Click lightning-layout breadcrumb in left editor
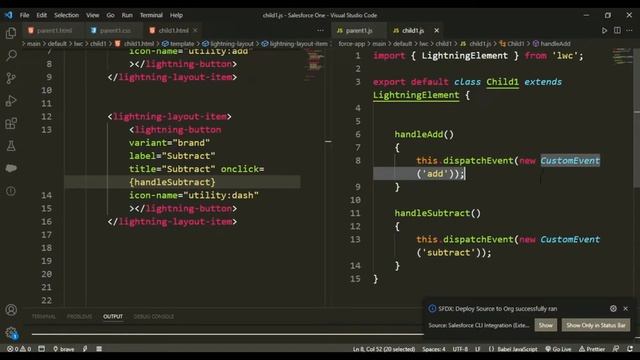640x360 pixels. point(228,44)
